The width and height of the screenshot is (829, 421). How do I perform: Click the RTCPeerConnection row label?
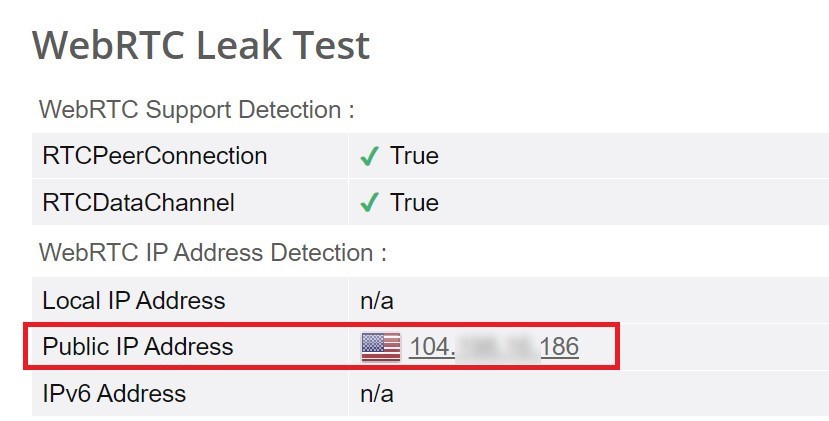(x=154, y=156)
